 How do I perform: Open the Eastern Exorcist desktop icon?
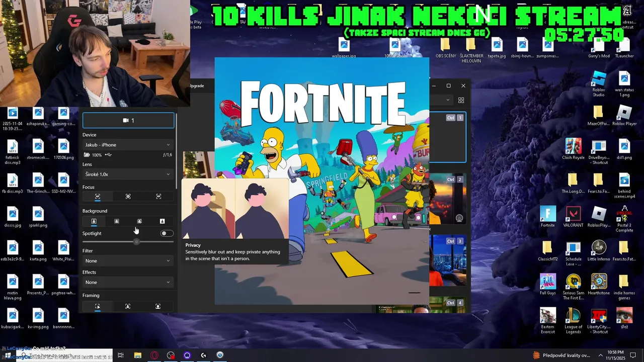click(x=547, y=321)
